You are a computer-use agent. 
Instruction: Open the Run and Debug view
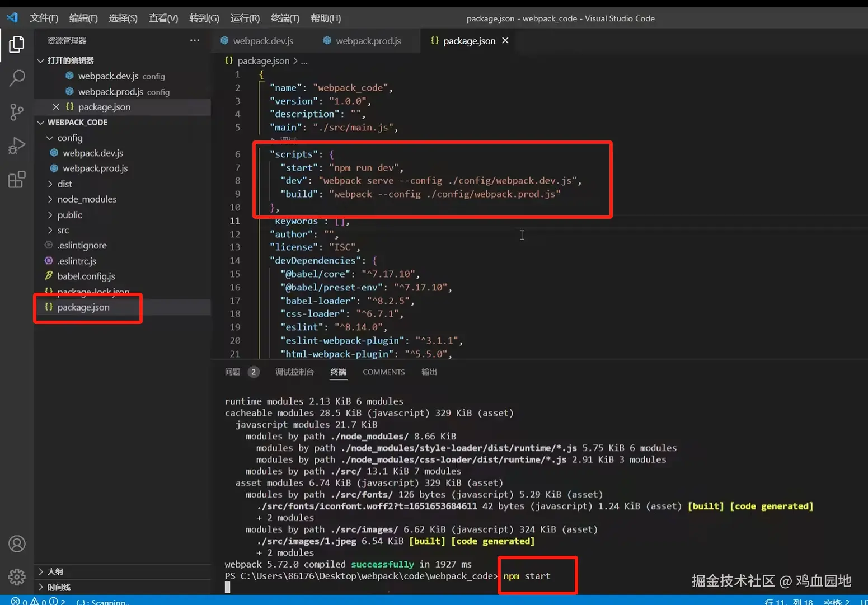tap(17, 146)
